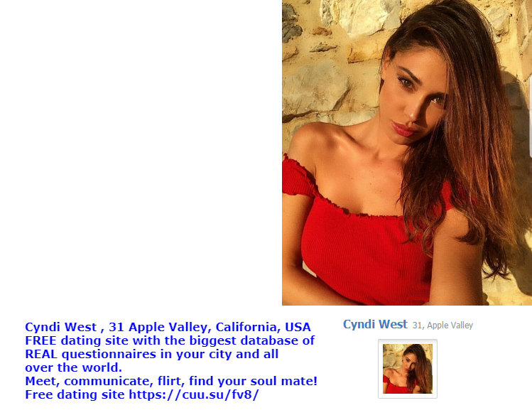This screenshot has width=532, height=420.
Task: Click the word 'REAL' starting the third line
Action: point(41,354)
